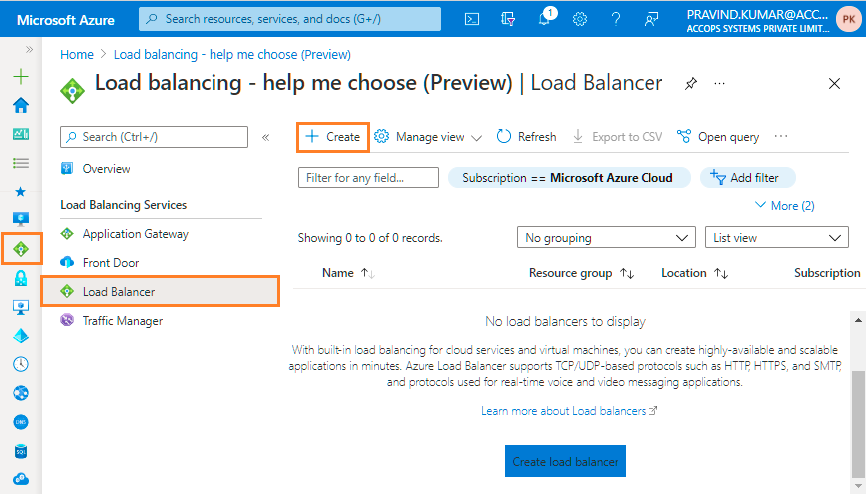Viewport: 866px width, 494px height.
Task: Open the Manage view dropdown
Action: pos(428,137)
